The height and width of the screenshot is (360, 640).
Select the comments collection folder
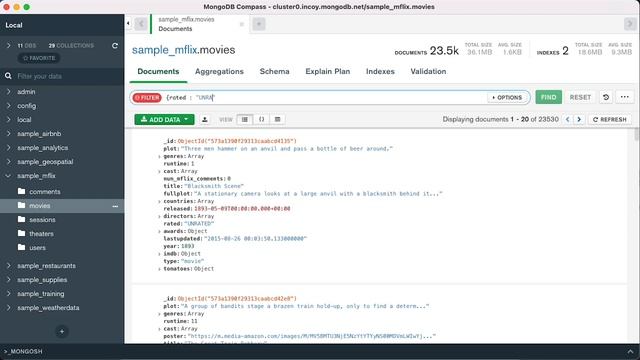(22, 191)
